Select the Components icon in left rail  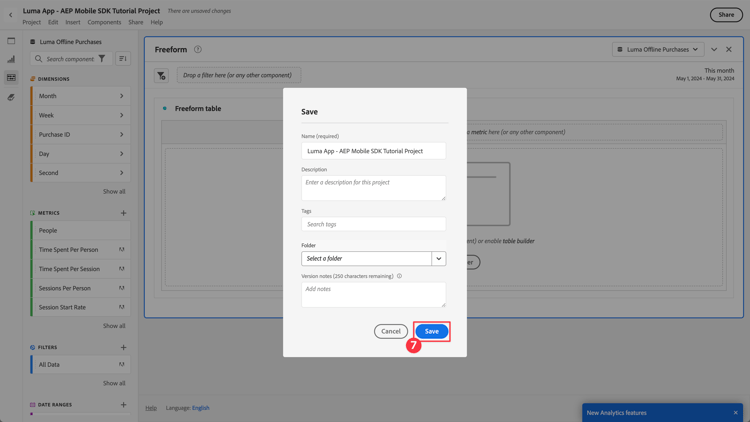(11, 78)
